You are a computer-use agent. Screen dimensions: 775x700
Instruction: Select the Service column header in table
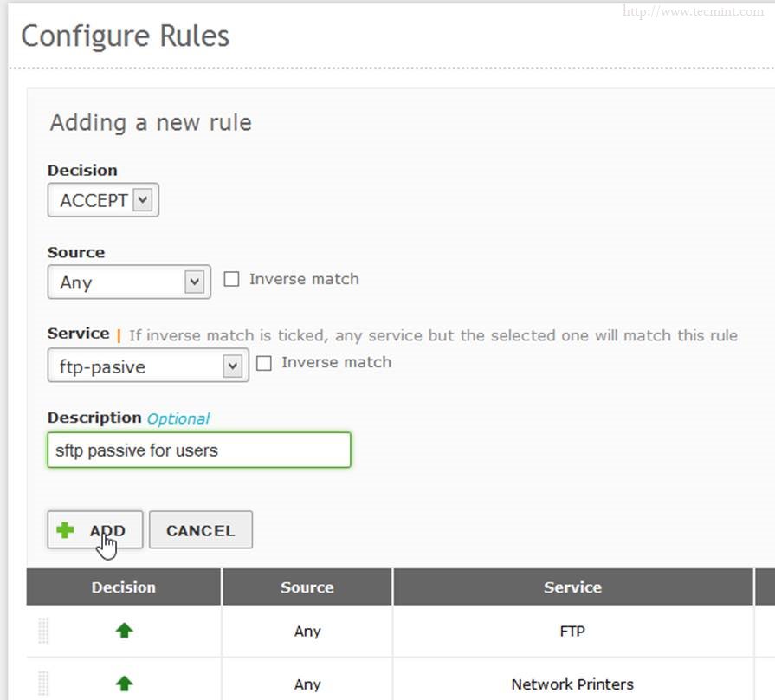tap(572, 587)
